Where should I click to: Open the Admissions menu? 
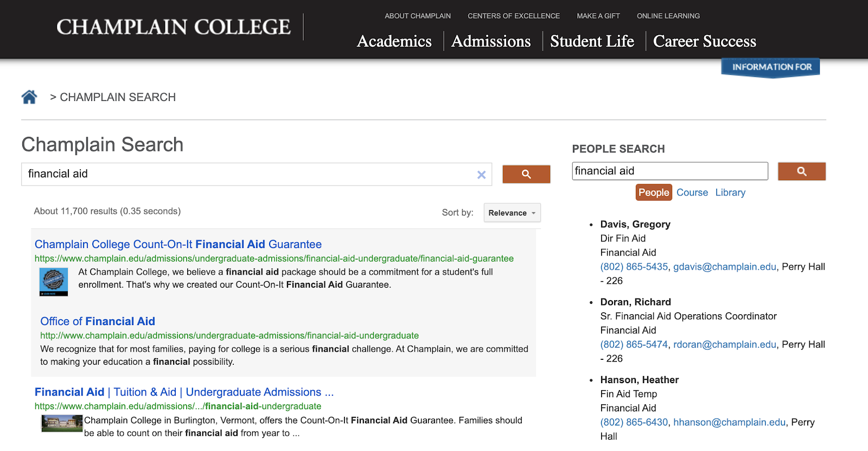(491, 41)
